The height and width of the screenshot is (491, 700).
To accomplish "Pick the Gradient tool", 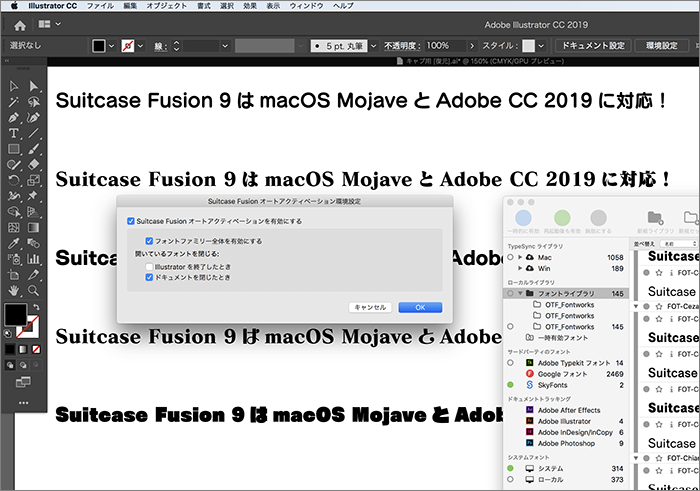I will [x=33, y=228].
